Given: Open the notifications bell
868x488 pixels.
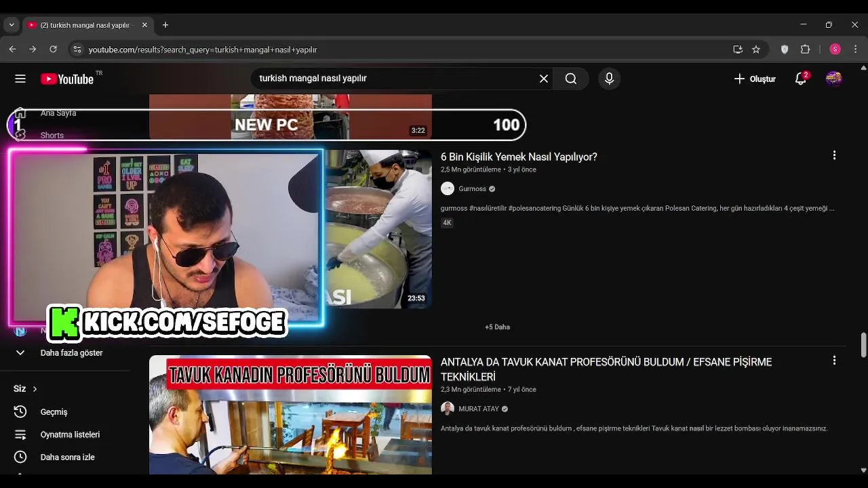Looking at the screenshot, I should [x=801, y=79].
